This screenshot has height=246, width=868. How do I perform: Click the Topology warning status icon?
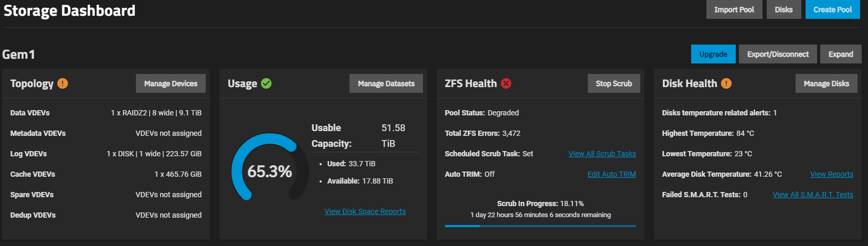(62, 83)
